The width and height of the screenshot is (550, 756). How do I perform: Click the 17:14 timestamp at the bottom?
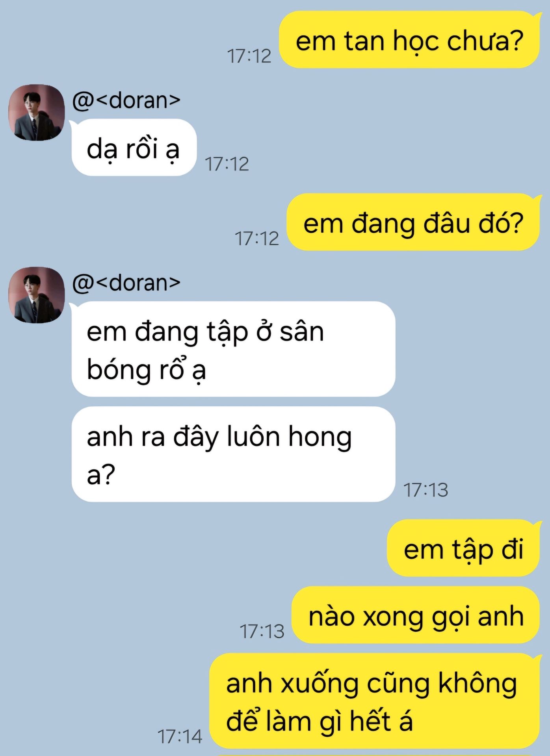(180, 736)
